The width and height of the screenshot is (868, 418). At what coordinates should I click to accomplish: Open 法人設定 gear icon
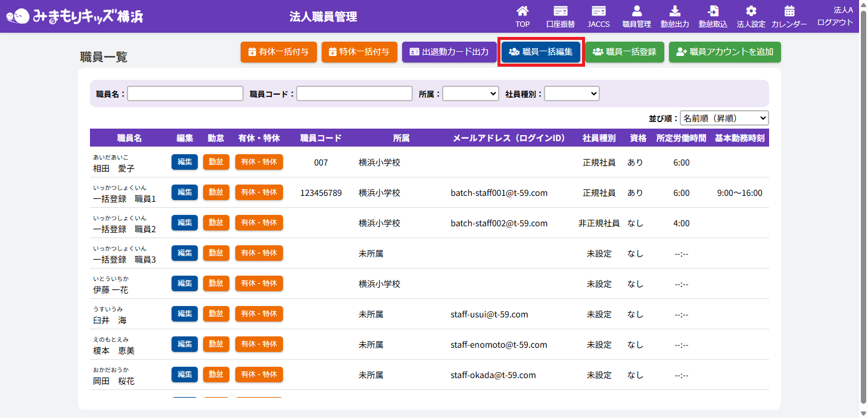pos(751,11)
